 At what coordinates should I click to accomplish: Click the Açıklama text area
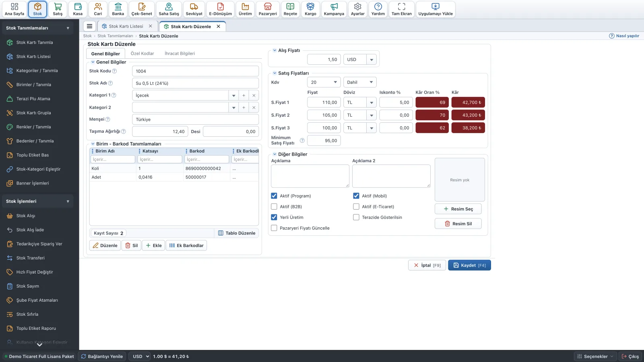(x=310, y=176)
